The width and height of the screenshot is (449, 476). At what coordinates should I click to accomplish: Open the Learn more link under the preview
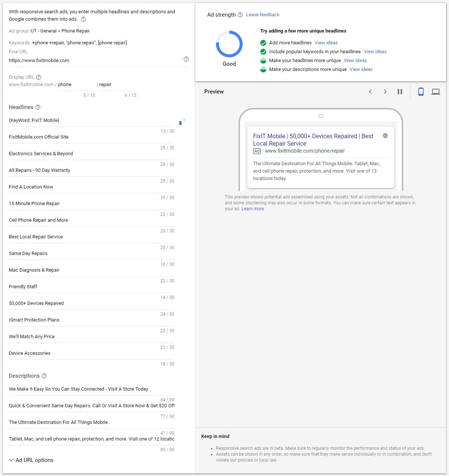point(253,209)
